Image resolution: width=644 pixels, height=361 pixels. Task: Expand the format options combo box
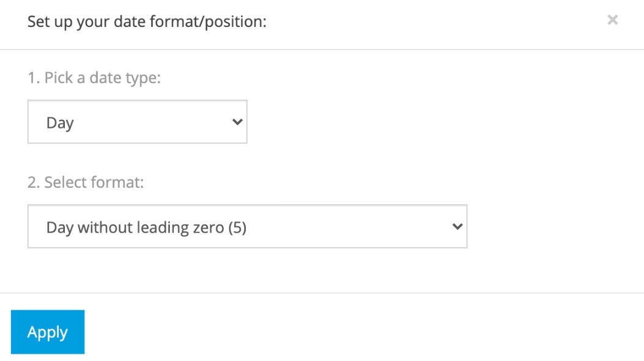coord(247,226)
